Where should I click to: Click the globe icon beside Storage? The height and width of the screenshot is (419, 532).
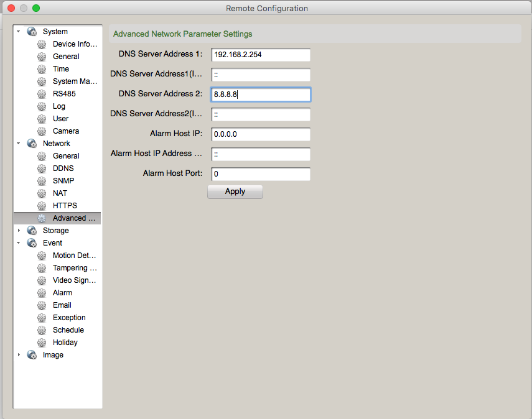[32, 231]
